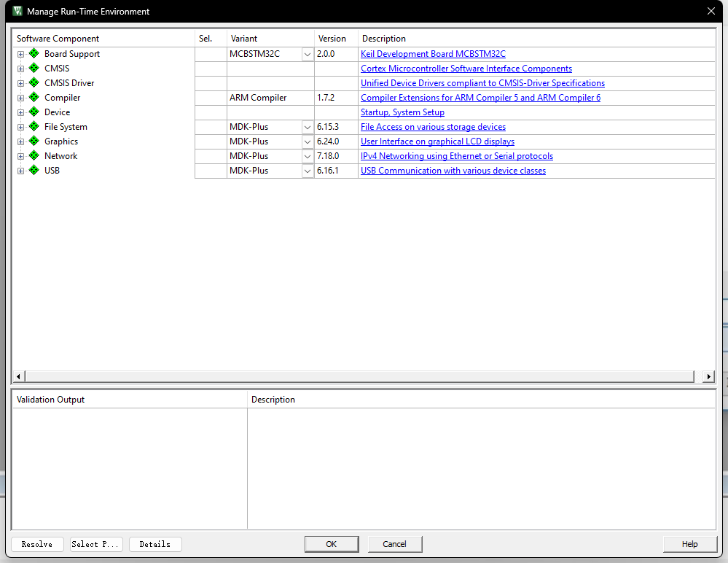Click the lower pane Description column header
Viewport: 728px width, 563px height.
pos(481,400)
